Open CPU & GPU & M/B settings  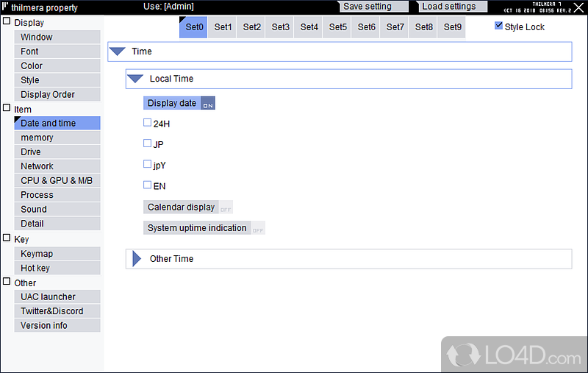pos(57,180)
